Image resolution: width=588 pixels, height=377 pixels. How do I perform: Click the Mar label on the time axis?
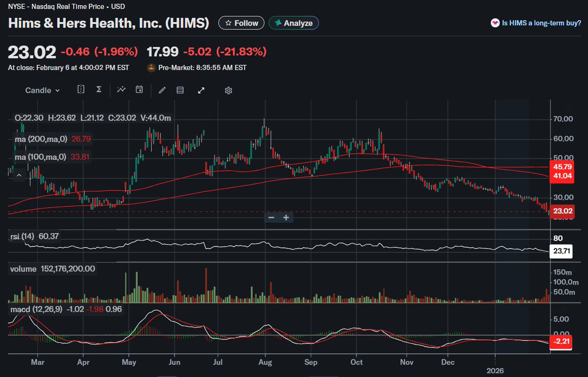(x=37, y=363)
